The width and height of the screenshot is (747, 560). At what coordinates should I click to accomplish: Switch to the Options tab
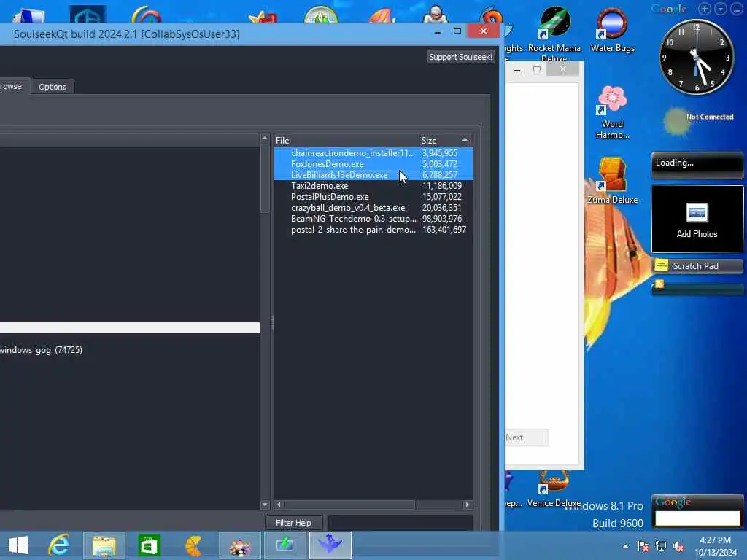pyautogui.click(x=53, y=87)
